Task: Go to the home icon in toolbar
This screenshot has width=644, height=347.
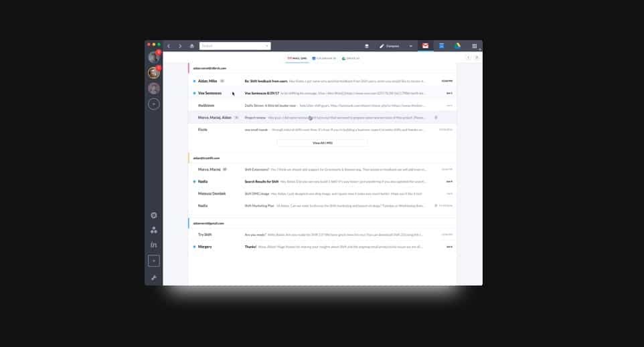Action: tap(192, 46)
